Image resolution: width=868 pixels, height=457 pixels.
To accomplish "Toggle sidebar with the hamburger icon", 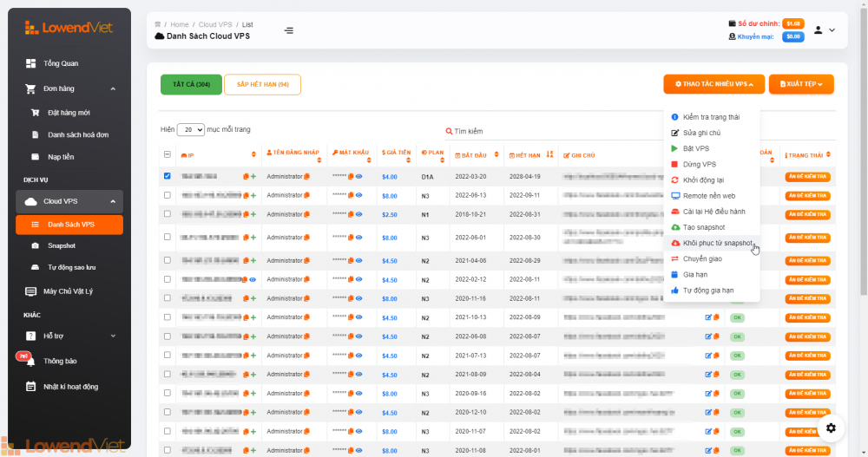I will pyautogui.click(x=288, y=30).
